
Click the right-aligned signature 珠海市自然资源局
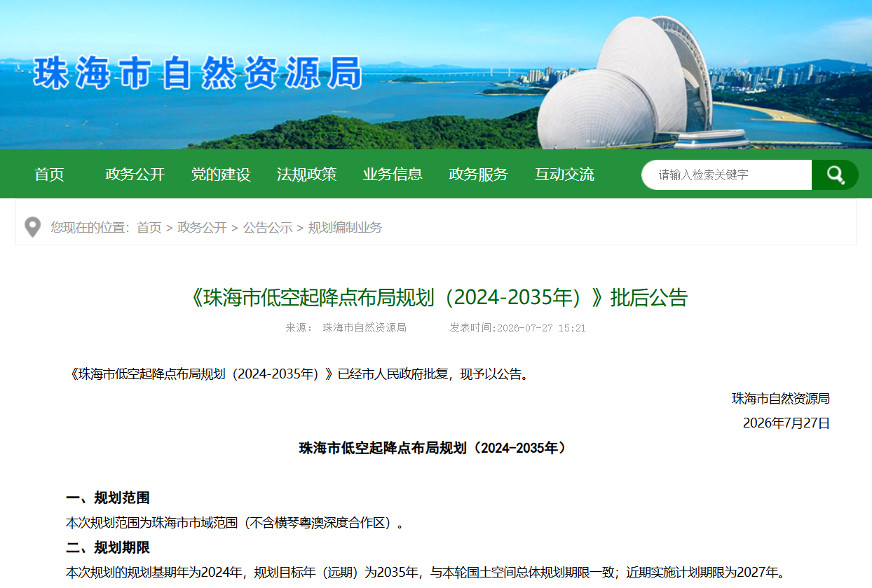click(781, 399)
